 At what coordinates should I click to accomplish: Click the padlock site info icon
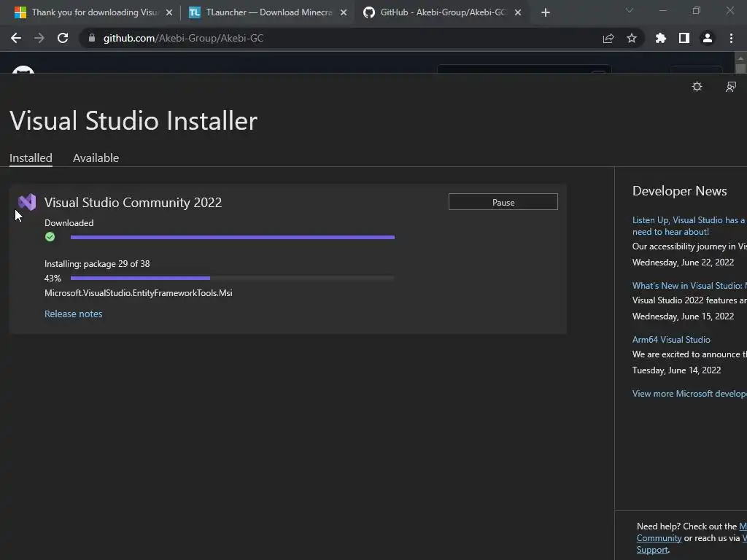(x=92, y=38)
